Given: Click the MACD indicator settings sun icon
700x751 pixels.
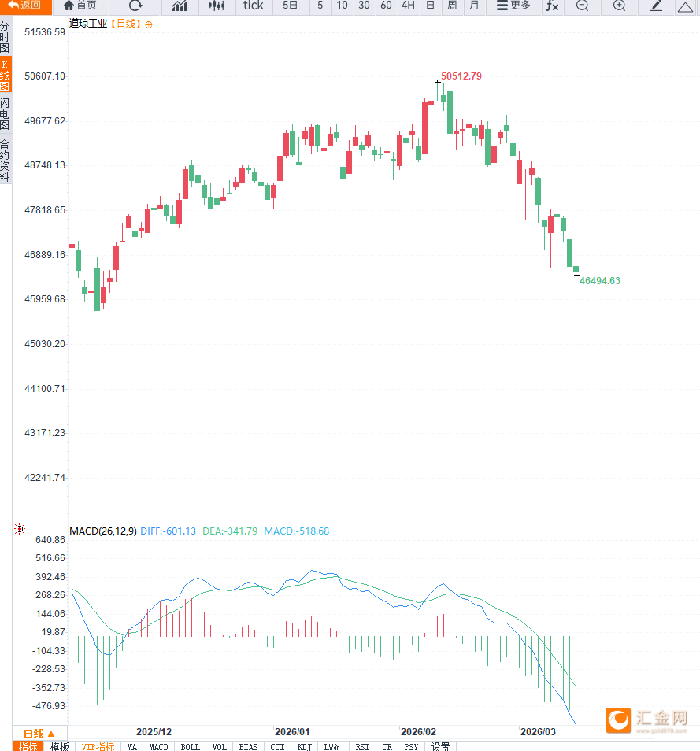Looking at the screenshot, I should coord(20,529).
